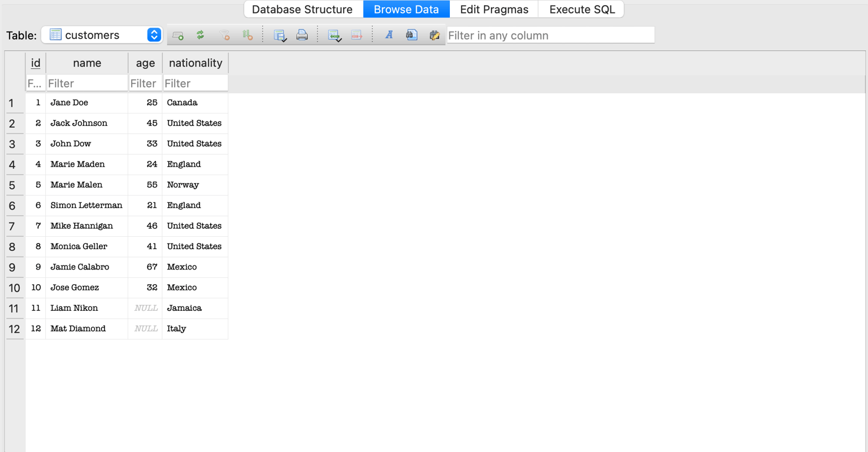Select row header number 6

(15, 206)
